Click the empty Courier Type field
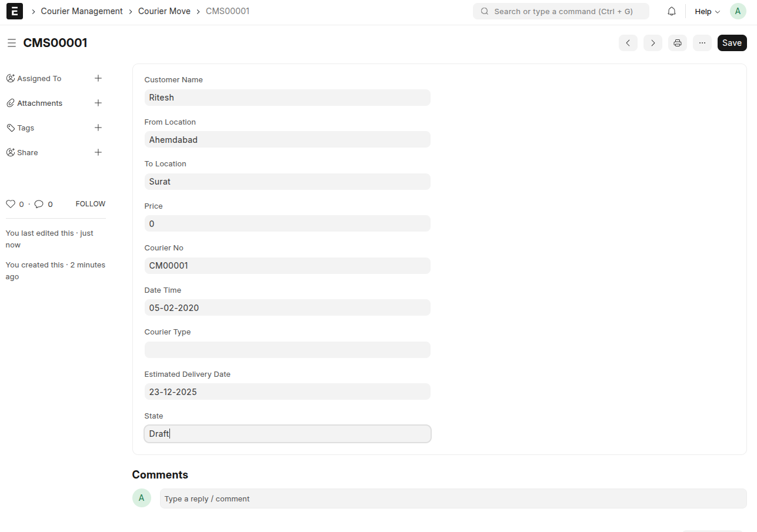The width and height of the screenshot is (757, 532). (x=287, y=350)
